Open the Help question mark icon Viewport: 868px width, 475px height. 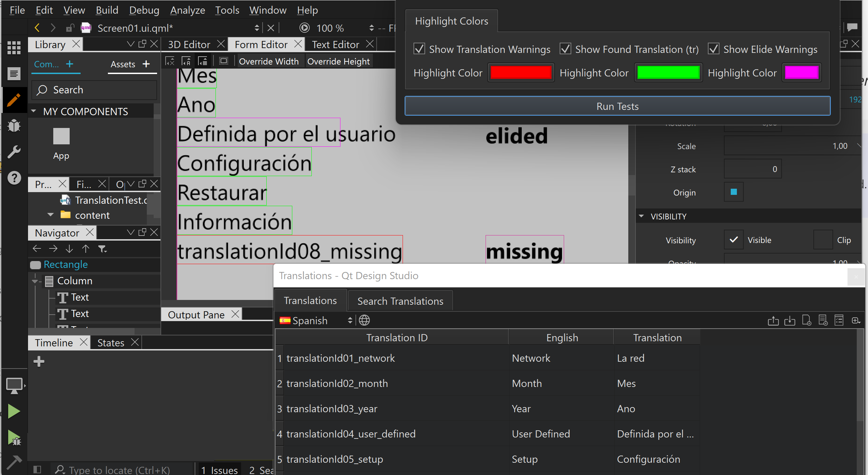click(x=14, y=178)
